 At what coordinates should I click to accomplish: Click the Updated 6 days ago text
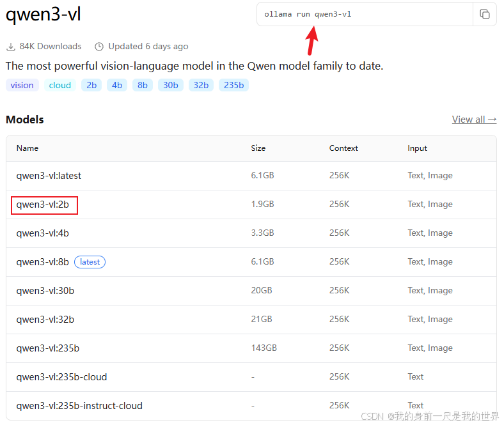click(x=148, y=47)
